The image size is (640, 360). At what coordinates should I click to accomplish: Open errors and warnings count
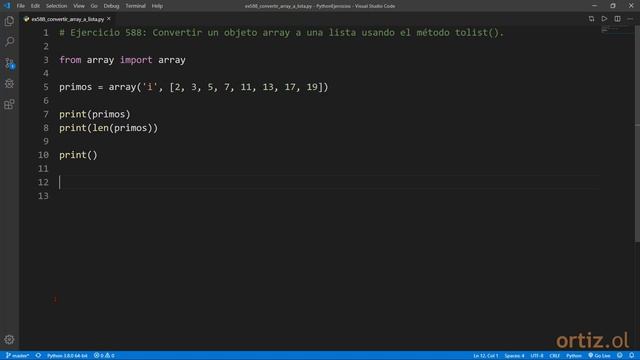(104, 356)
